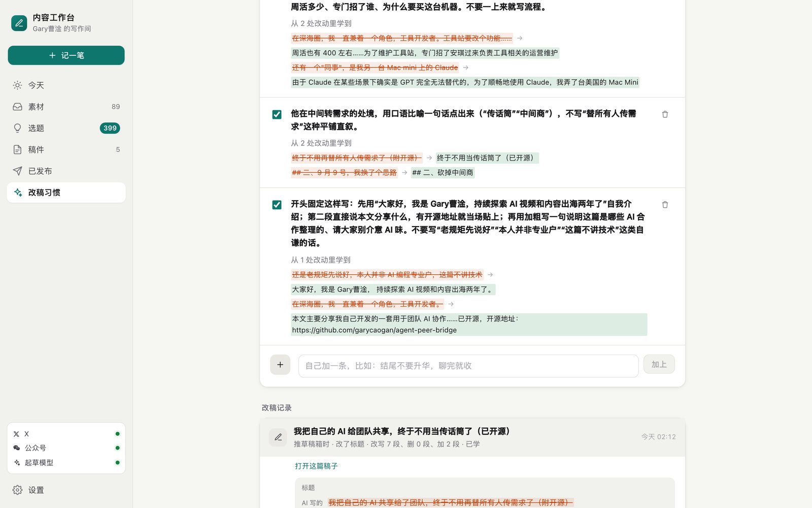
Task: Open the 素材 inbox section
Action: 66,107
